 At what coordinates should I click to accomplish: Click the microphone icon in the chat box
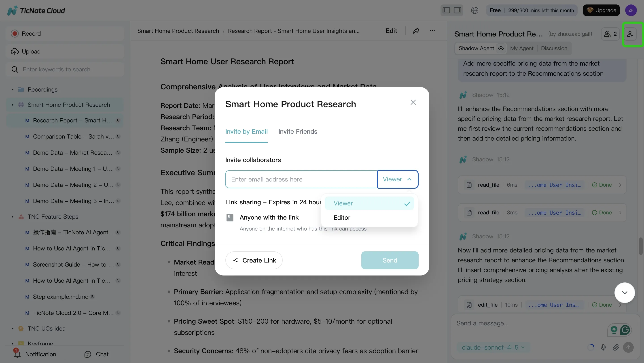(x=603, y=347)
